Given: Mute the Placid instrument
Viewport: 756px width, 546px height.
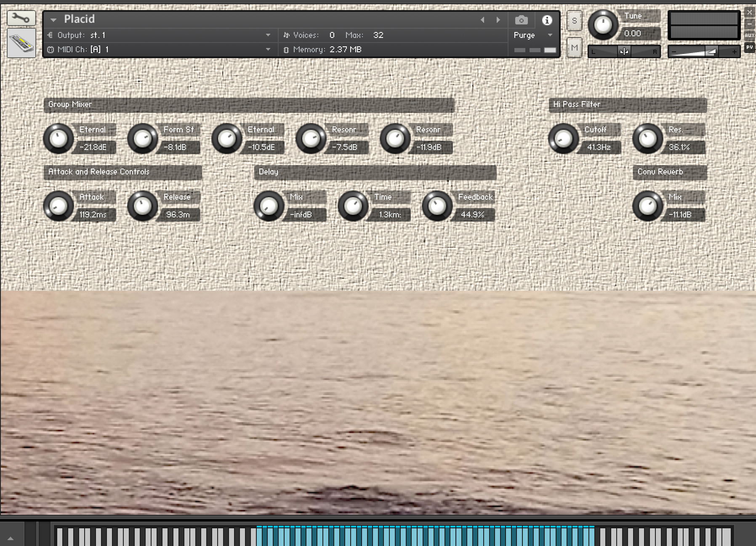Looking at the screenshot, I should [x=575, y=48].
